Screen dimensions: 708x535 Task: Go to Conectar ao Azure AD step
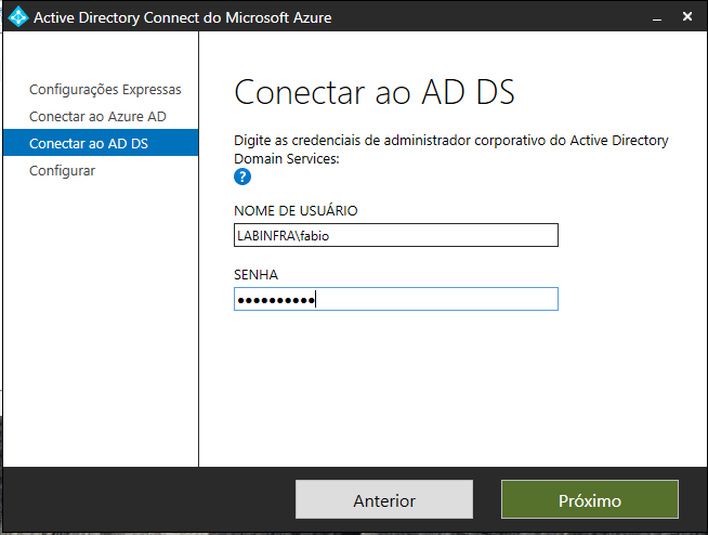tap(98, 116)
